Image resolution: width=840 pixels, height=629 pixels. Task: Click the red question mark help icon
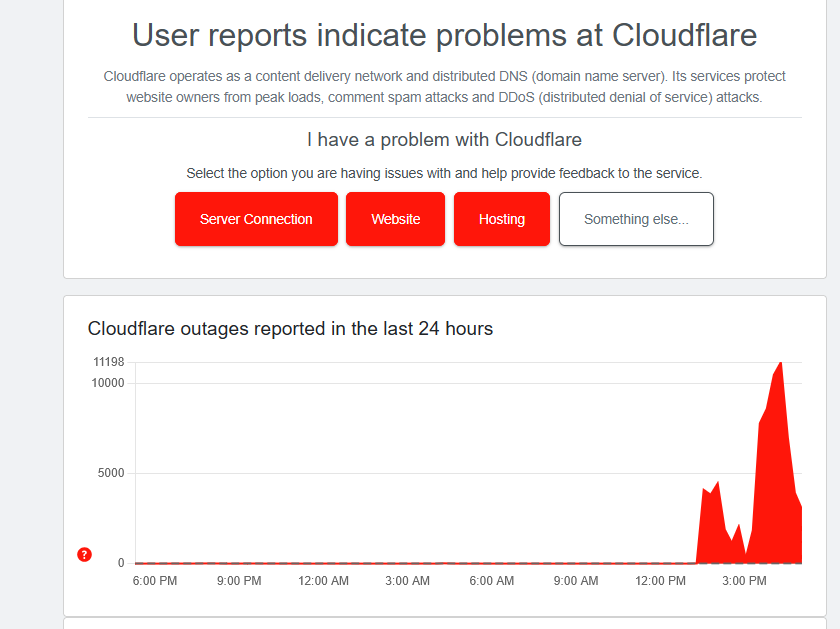[x=84, y=555]
